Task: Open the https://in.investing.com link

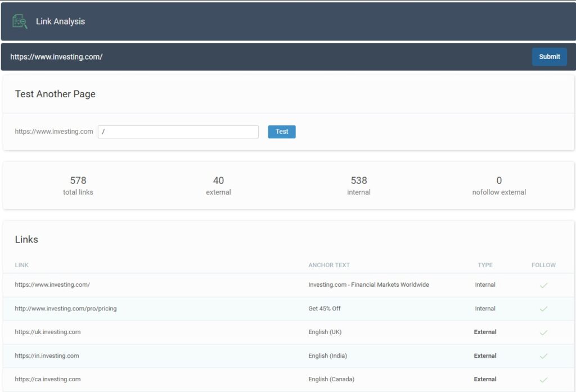Action: (x=47, y=355)
